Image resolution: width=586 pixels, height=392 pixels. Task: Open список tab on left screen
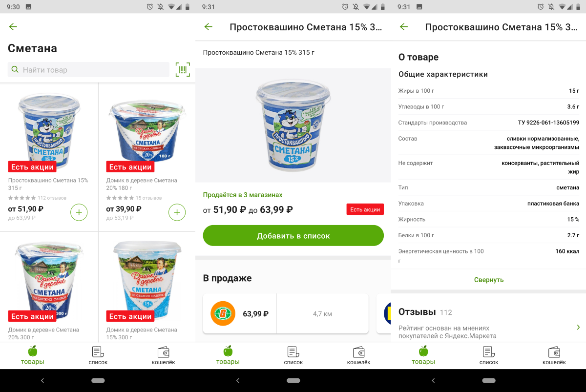(x=98, y=355)
